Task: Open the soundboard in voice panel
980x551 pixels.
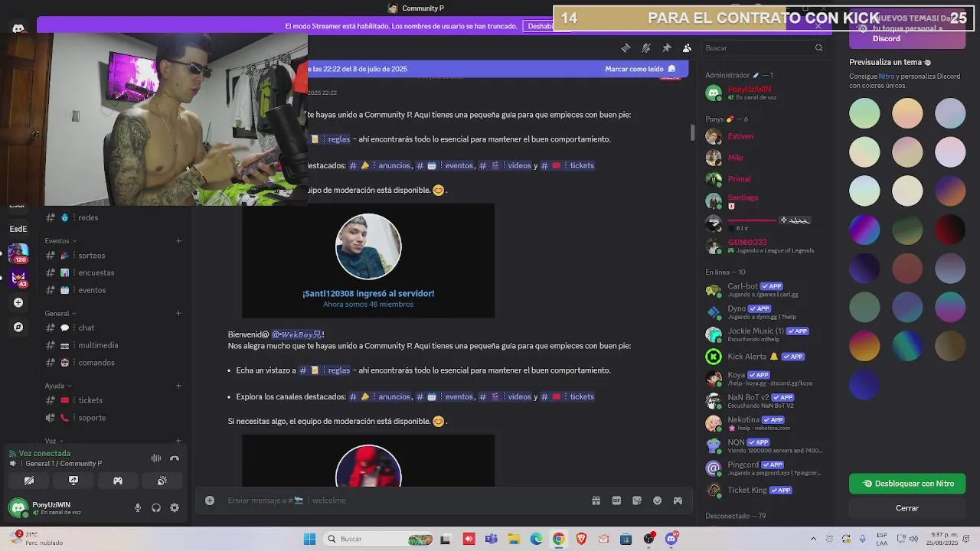Action: click(162, 481)
